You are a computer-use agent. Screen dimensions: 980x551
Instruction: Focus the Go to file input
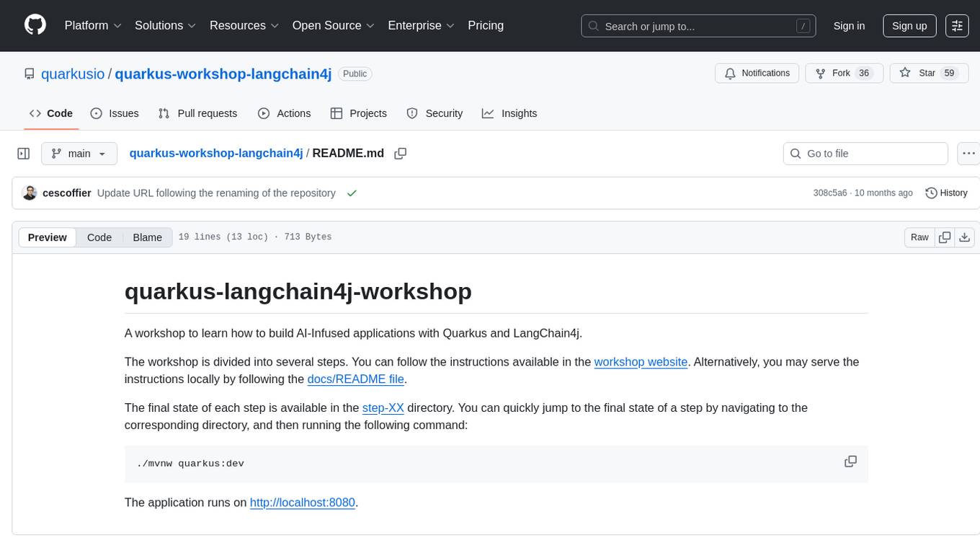[865, 154]
